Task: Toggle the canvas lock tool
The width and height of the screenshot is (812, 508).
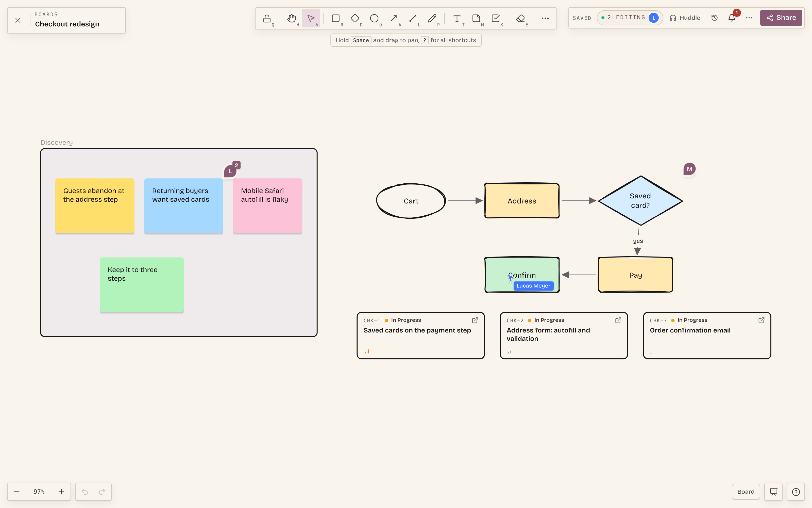Action: tap(267, 18)
